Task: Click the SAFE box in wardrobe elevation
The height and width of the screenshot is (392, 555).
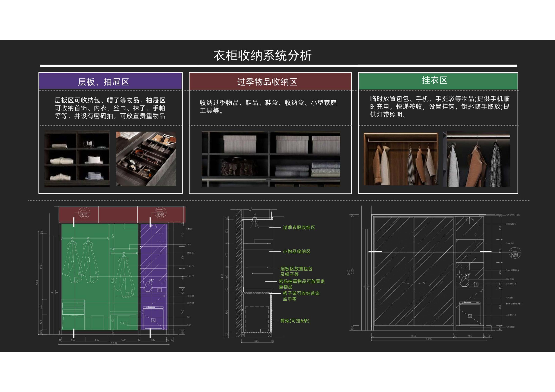Action: click(x=124, y=323)
